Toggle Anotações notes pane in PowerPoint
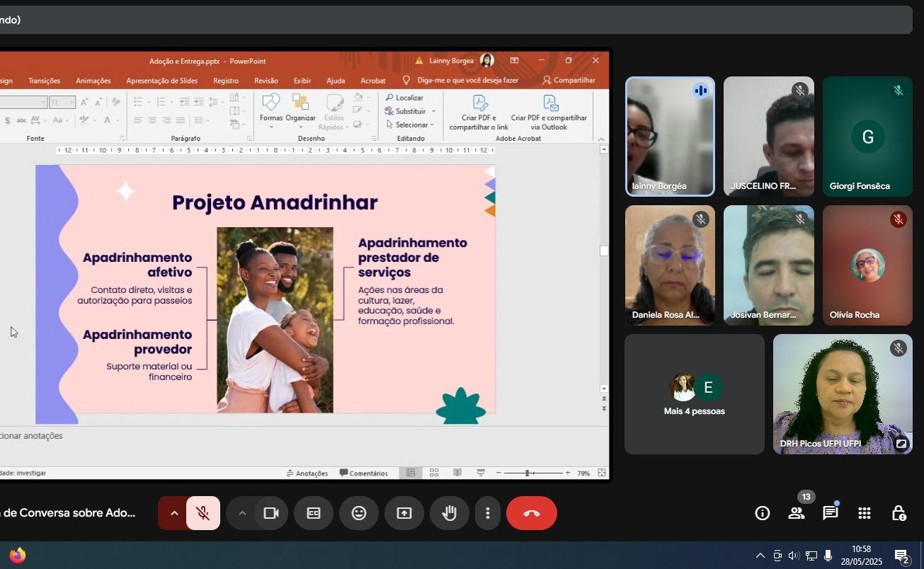 [307, 473]
